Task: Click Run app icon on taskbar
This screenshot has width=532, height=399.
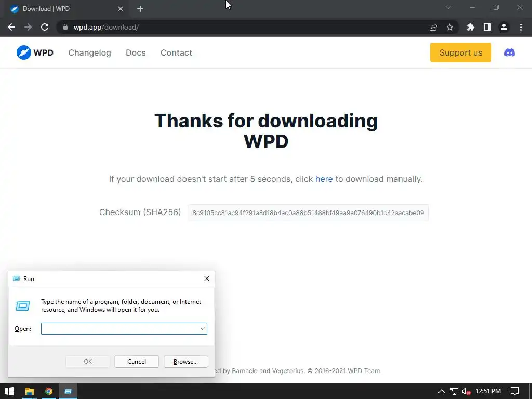Action: tap(68, 391)
